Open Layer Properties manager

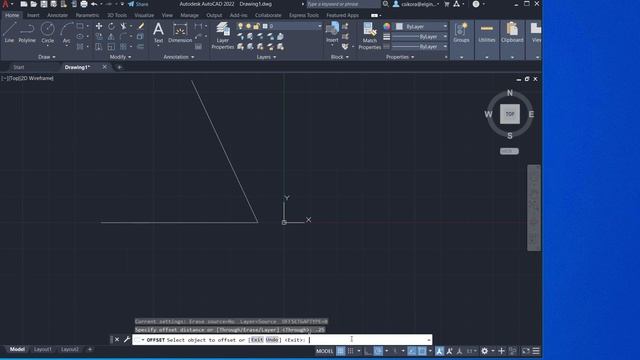pyautogui.click(x=222, y=36)
